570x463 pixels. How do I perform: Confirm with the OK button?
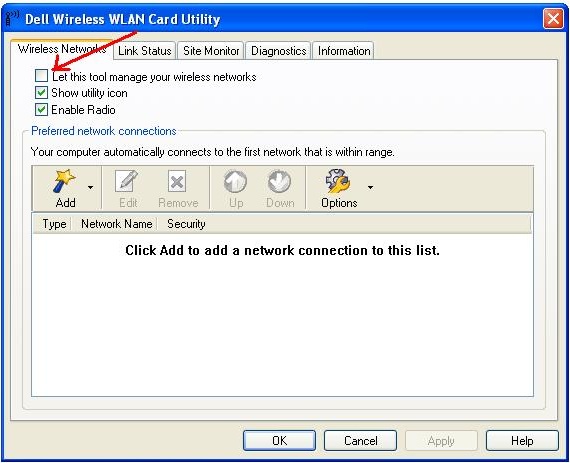tap(279, 440)
